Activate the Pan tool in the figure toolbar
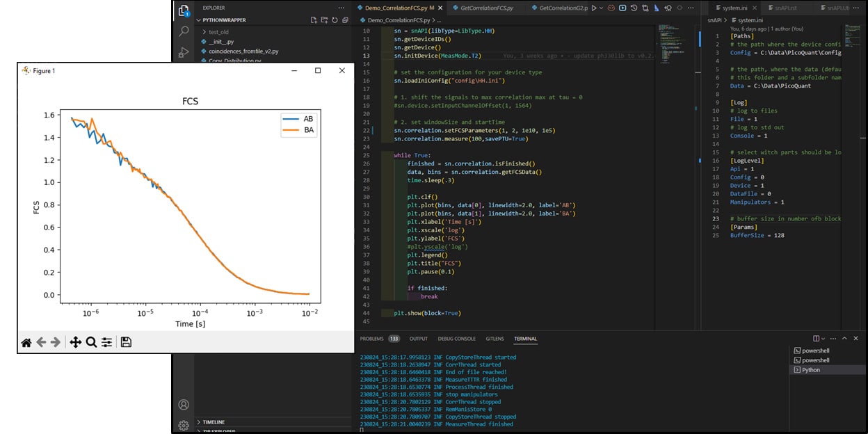Viewport: 868px width, 434px height. coord(76,341)
